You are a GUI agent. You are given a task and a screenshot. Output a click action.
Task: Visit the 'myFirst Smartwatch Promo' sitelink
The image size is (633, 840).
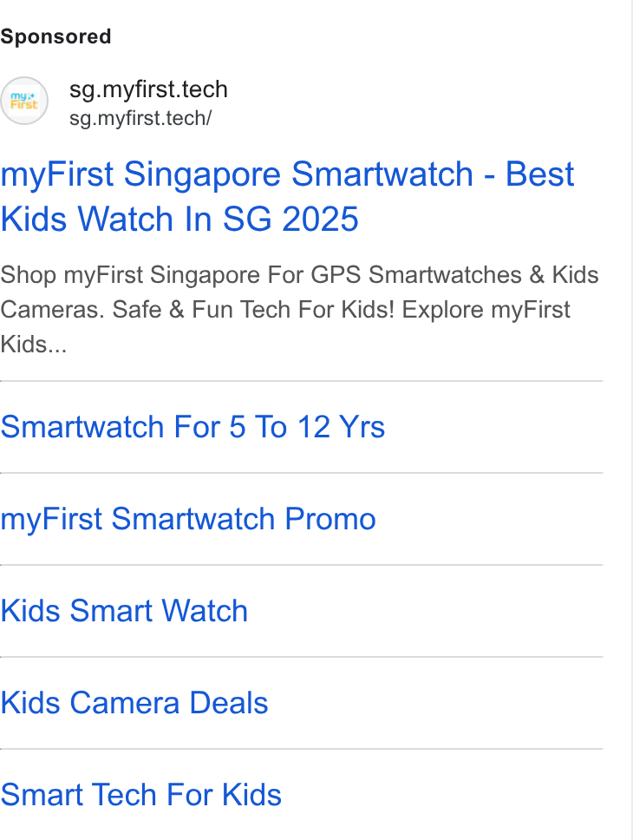(188, 519)
